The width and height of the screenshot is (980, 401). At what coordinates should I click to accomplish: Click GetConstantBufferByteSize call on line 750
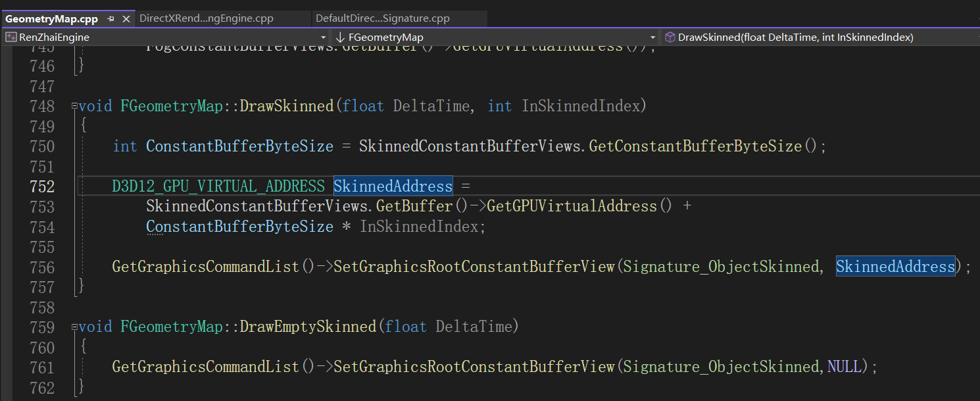[696, 146]
